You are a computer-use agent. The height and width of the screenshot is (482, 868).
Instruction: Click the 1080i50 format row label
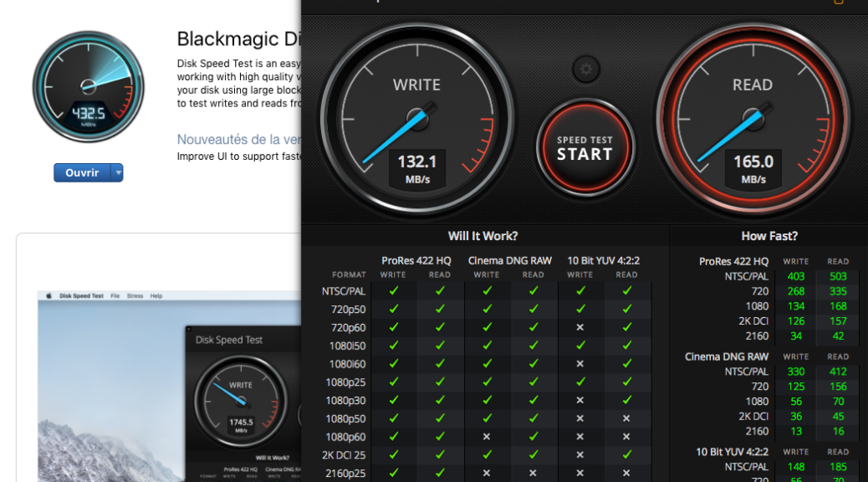[348, 346]
